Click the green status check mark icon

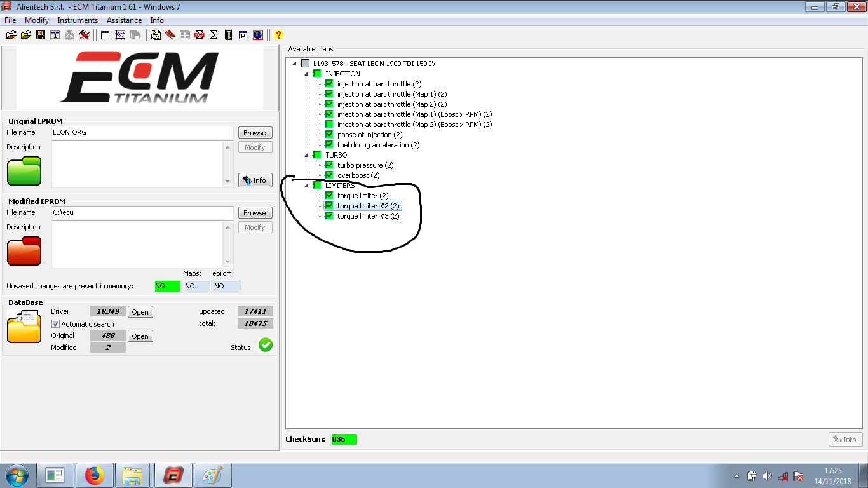[x=266, y=345]
